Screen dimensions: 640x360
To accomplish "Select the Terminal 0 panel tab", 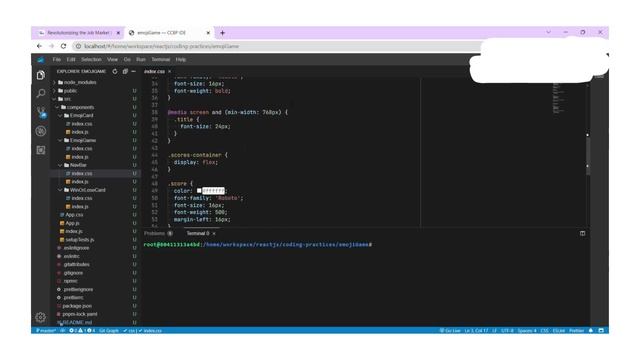I will click(198, 233).
